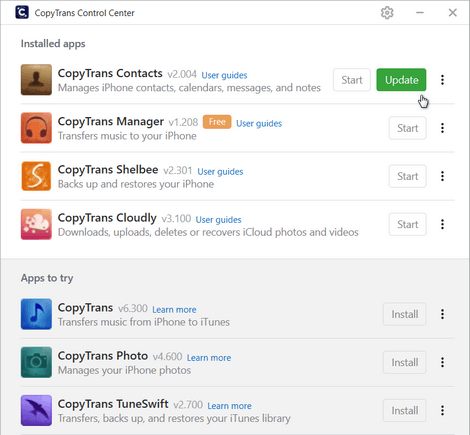Minimize the Control Center window
This screenshot has width=470, height=435.
[420, 13]
